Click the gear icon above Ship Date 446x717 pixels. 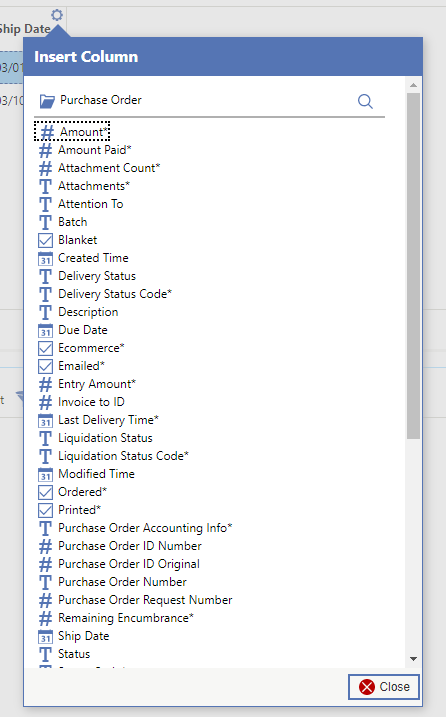point(56,15)
